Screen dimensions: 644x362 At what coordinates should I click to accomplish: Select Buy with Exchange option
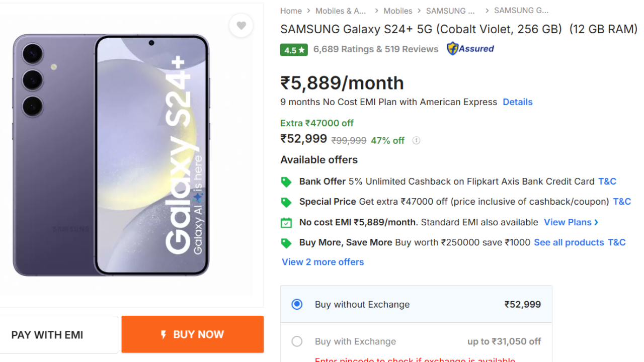(297, 341)
